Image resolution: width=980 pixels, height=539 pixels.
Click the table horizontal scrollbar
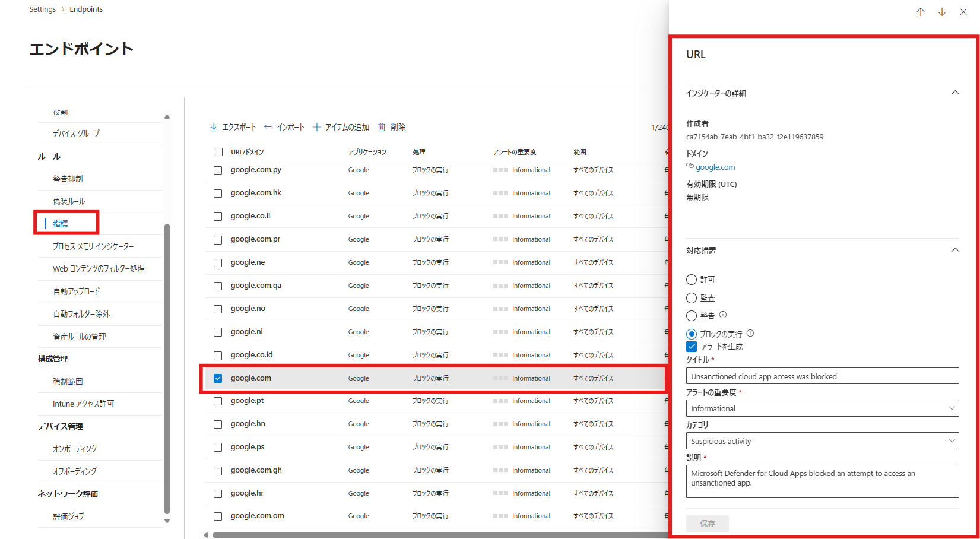439,535
